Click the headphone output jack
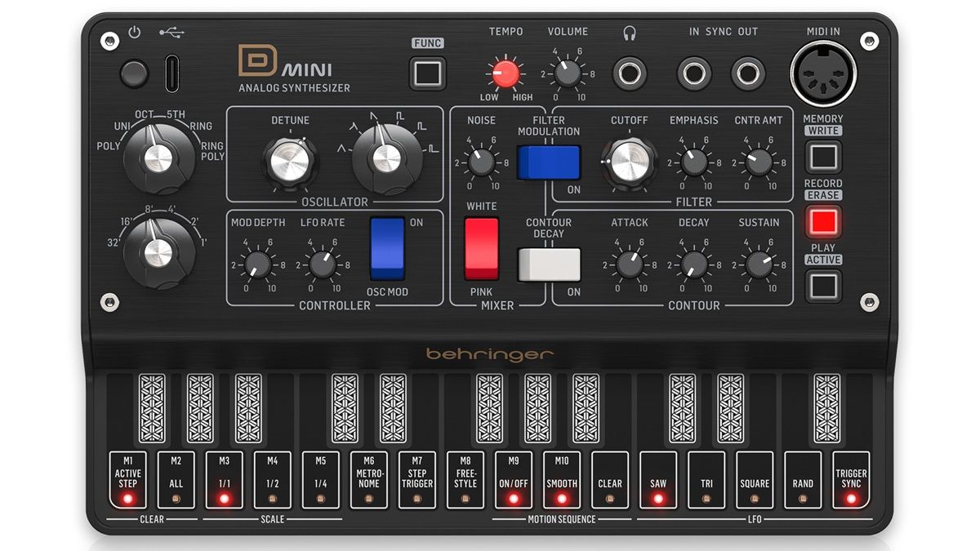 pos(630,73)
